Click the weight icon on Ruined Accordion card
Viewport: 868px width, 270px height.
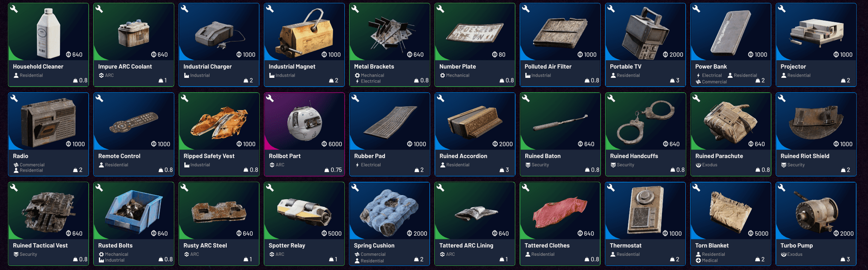[x=502, y=170]
